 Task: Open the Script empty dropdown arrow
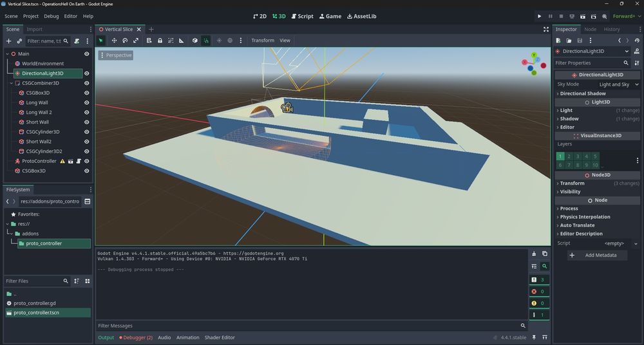[636, 243]
